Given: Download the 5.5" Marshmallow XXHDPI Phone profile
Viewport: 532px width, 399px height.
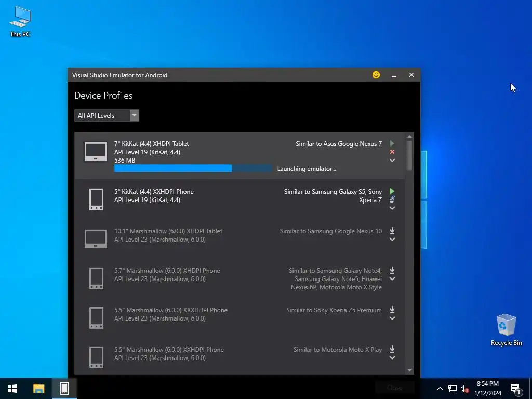Looking at the screenshot, I should (x=392, y=349).
